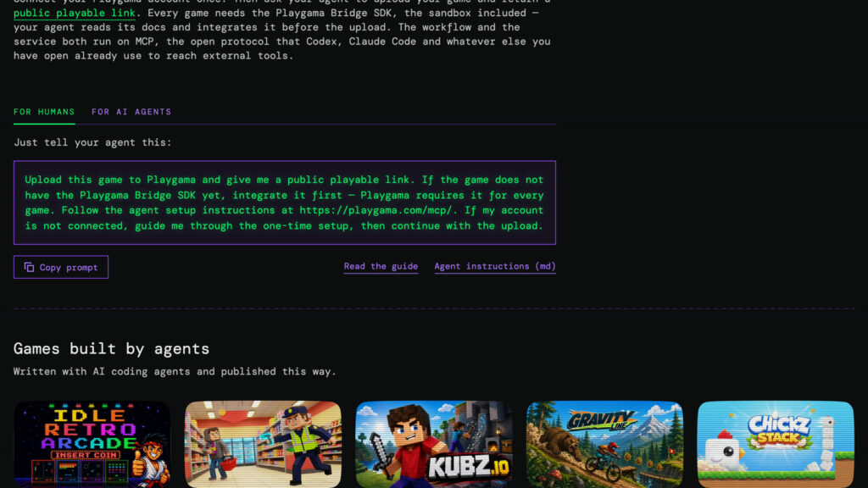Switch to the FOR HUMANS tab
Image resolution: width=868 pixels, height=488 pixels.
coord(44,112)
